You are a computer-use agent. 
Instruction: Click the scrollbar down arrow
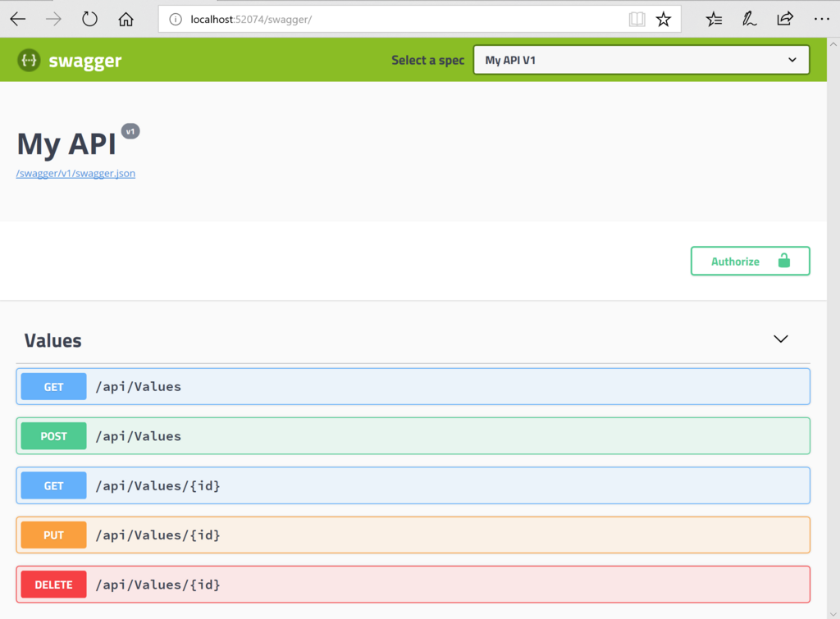pos(833,613)
